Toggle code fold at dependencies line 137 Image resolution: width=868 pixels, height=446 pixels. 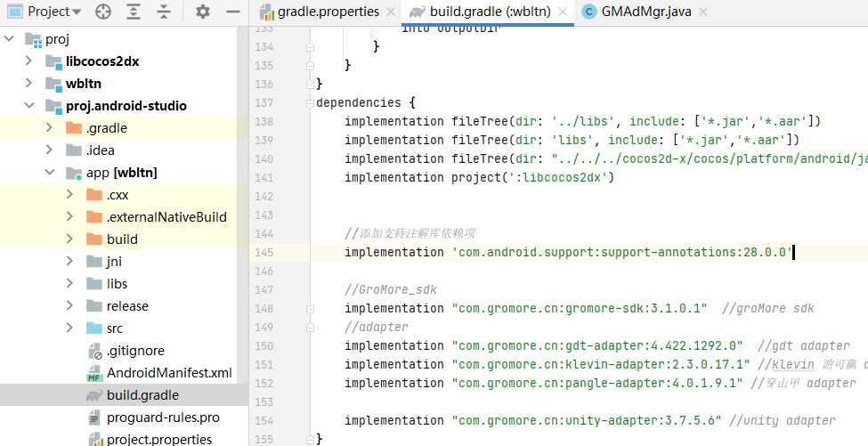point(310,102)
